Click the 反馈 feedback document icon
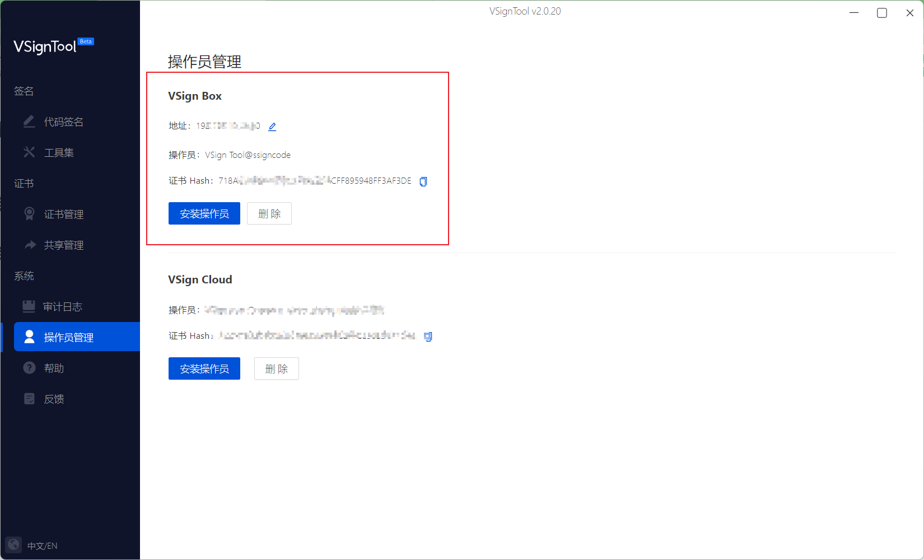 point(29,398)
